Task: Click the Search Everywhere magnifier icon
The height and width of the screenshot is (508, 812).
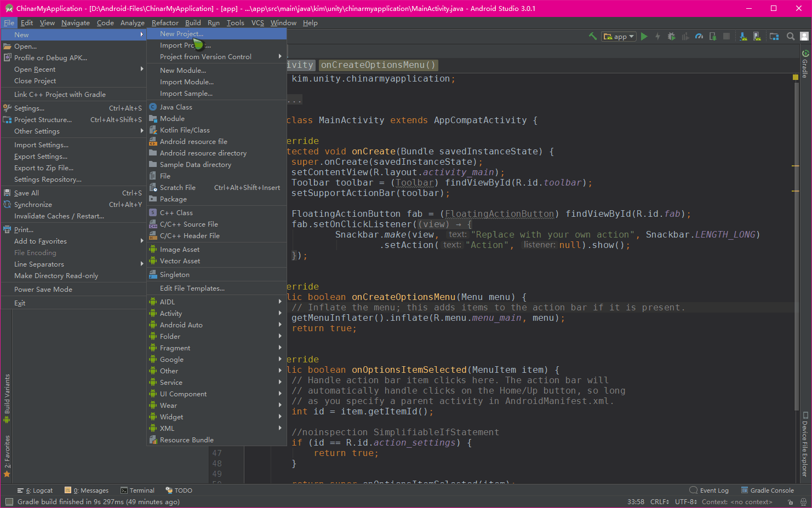Action: [x=791, y=36]
